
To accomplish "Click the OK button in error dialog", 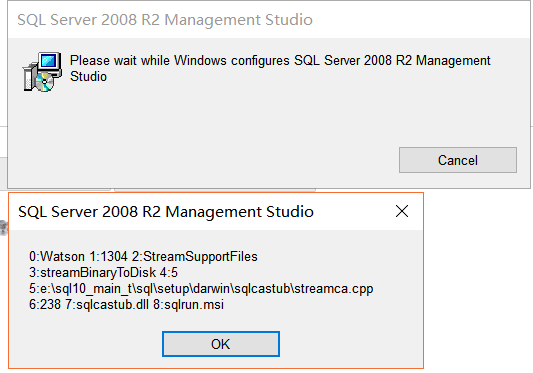I will 221,344.
